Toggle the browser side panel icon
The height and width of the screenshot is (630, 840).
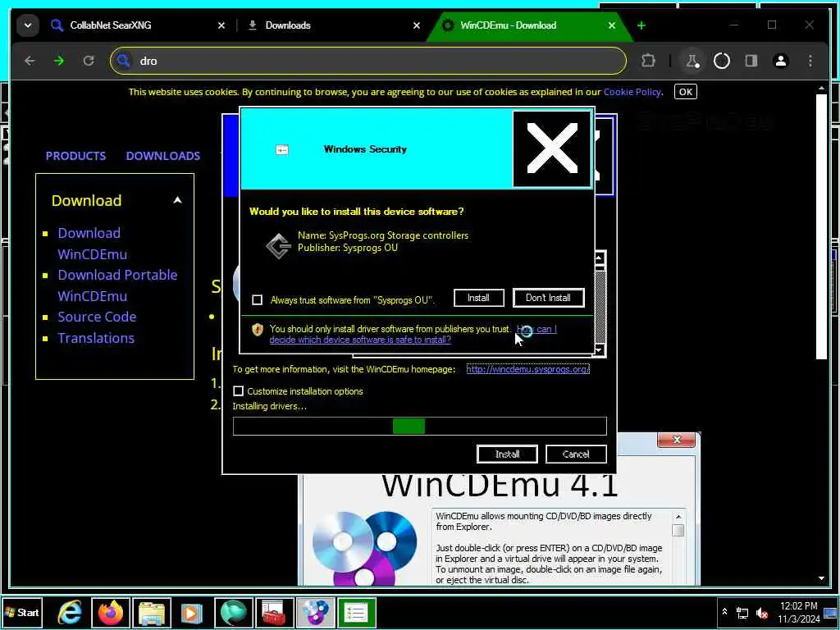click(751, 61)
